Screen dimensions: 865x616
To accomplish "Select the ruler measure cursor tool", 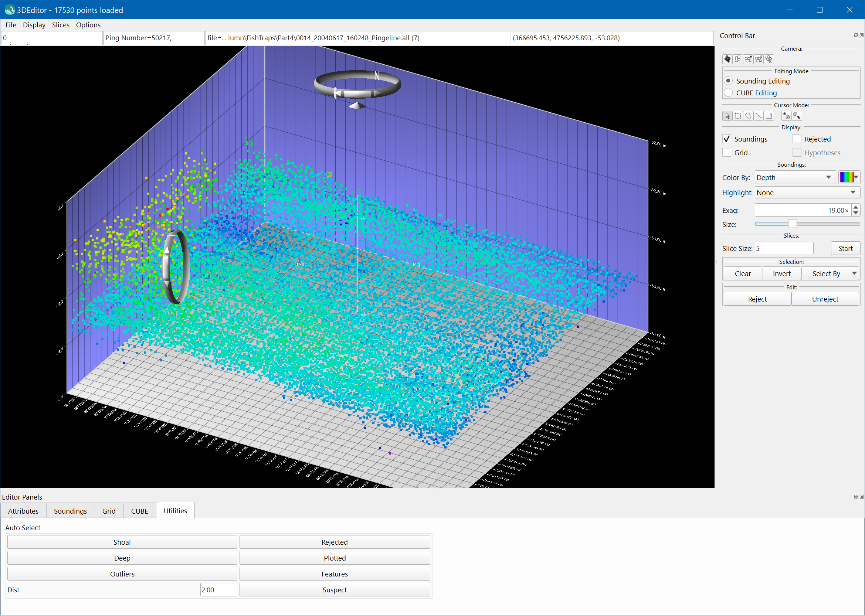I will [x=769, y=116].
